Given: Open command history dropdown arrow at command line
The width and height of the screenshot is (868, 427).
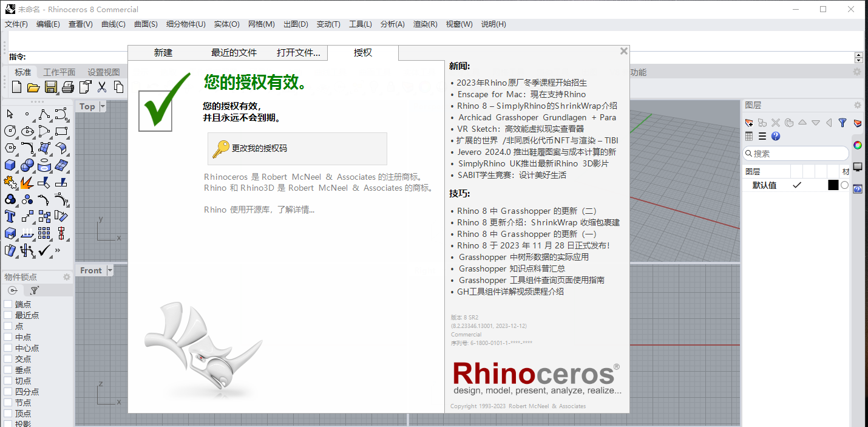Looking at the screenshot, I should point(858,60).
